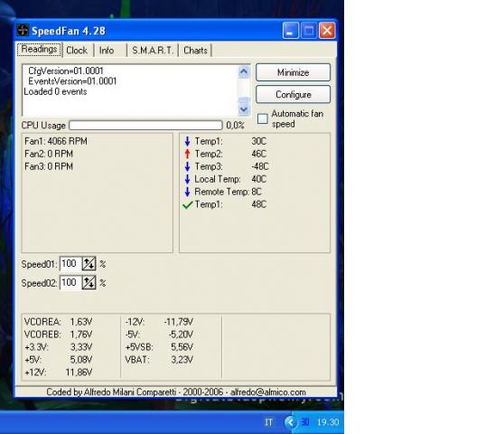Click the +5V 5,08V reading
The width and height of the screenshot is (504, 434).
point(58,359)
